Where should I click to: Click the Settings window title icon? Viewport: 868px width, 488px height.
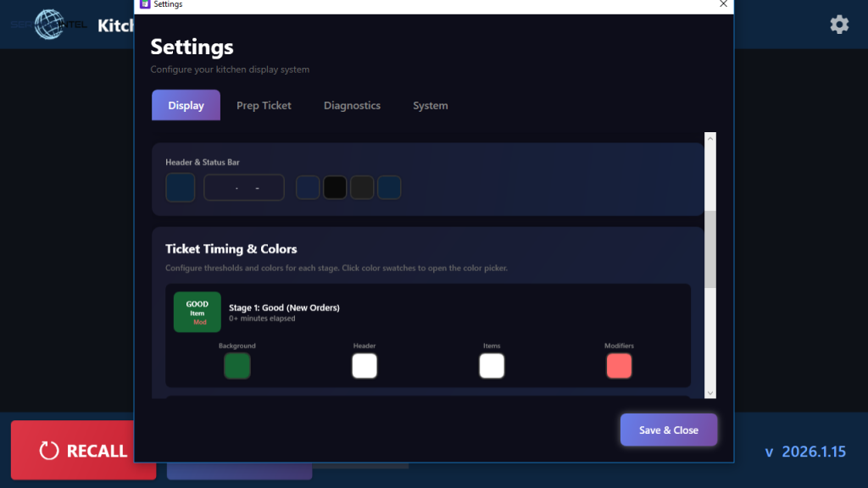click(x=145, y=4)
